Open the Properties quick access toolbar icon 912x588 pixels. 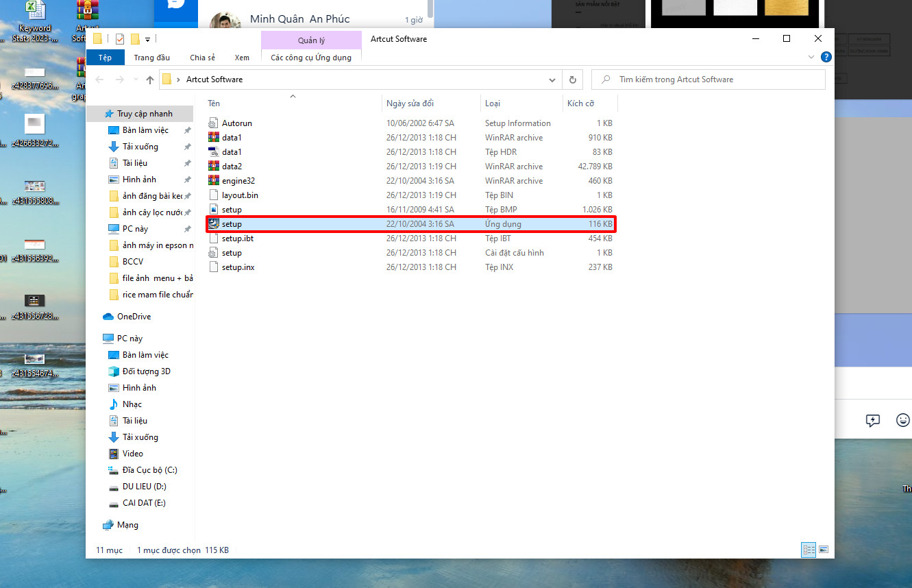coord(120,39)
